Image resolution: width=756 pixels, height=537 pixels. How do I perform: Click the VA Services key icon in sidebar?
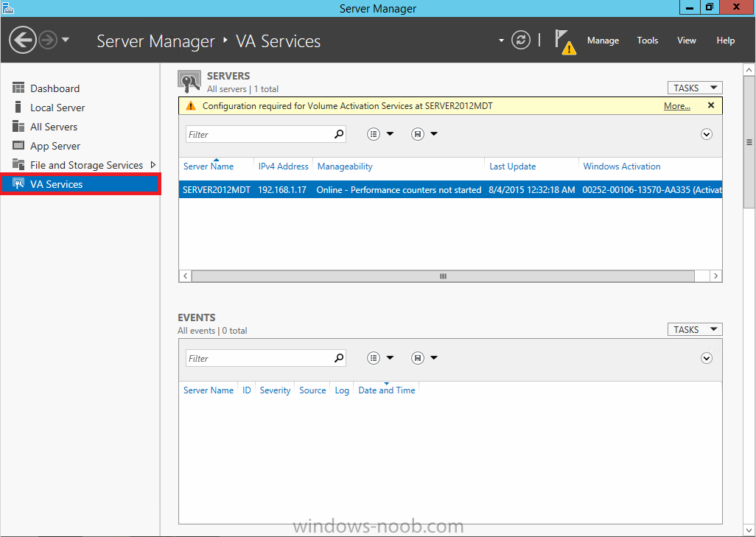pyautogui.click(x=18, y=183)
